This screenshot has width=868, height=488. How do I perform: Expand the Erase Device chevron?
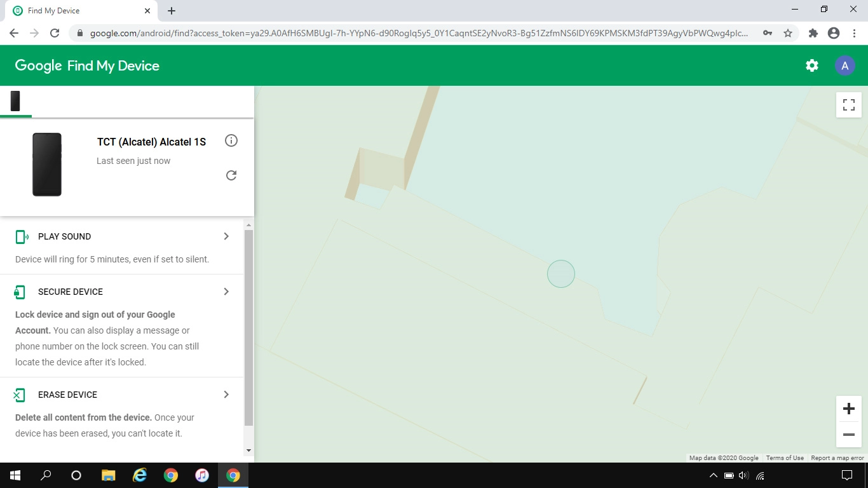[226, 395]
